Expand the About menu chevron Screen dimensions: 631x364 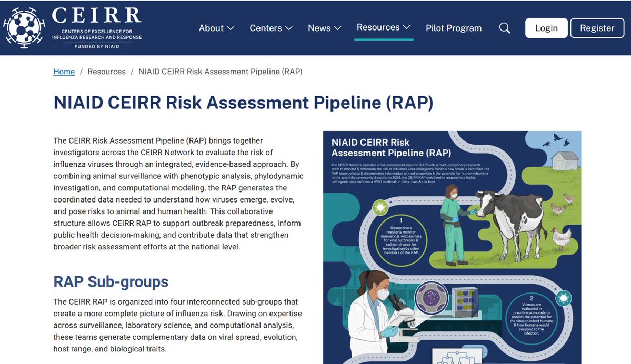[x=231, y=28]
